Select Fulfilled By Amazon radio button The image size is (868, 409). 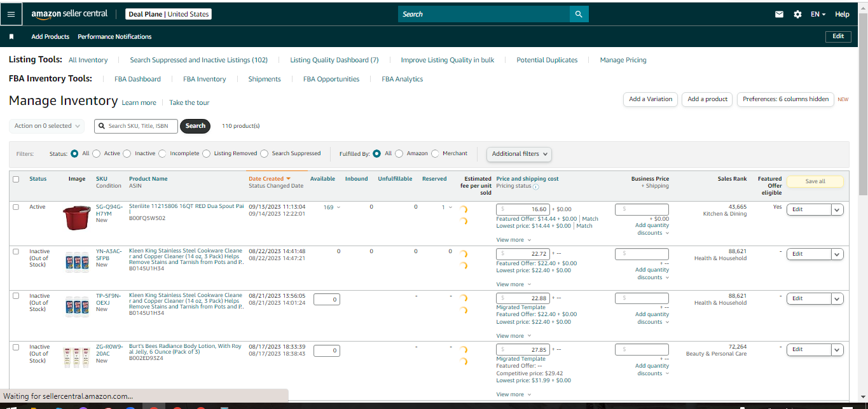pos(399,153)
